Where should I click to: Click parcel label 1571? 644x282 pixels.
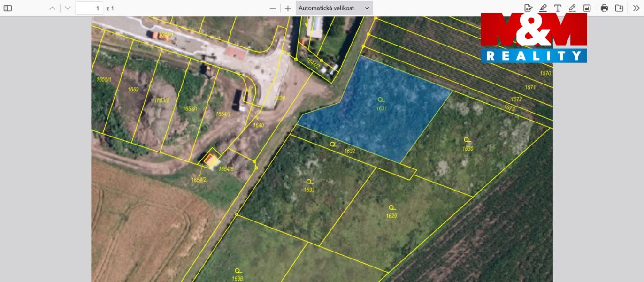pos(530,87)
